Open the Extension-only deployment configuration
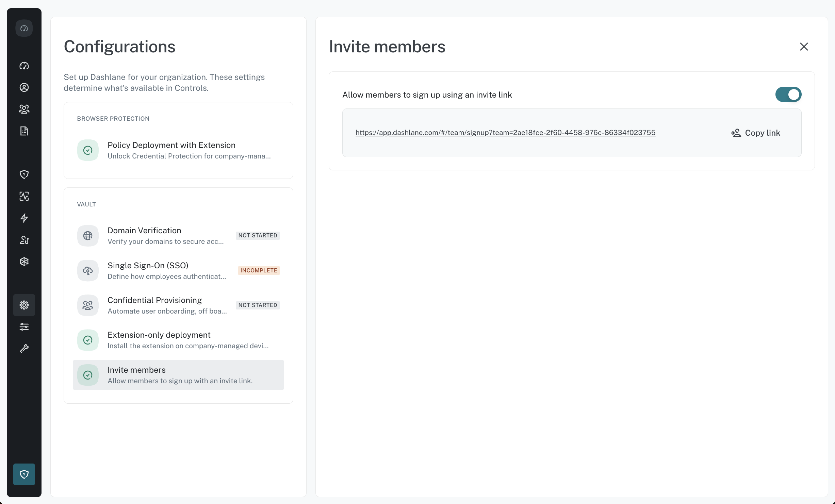The image size is (835, 504). (178, 340)
